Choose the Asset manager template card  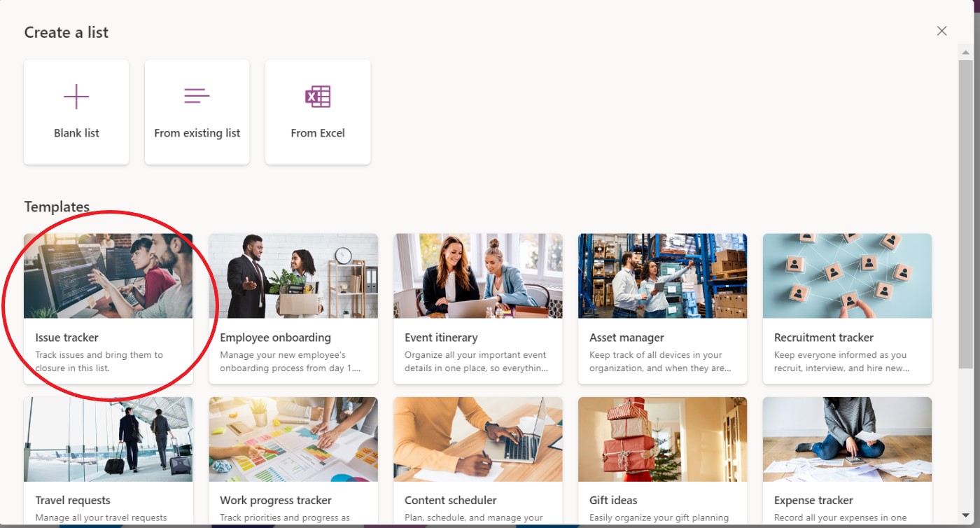pos(663,309)
